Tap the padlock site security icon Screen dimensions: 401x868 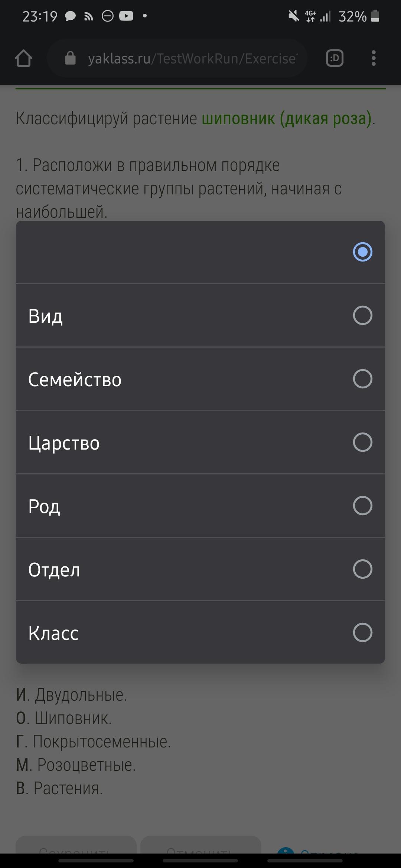coord(70,58)
